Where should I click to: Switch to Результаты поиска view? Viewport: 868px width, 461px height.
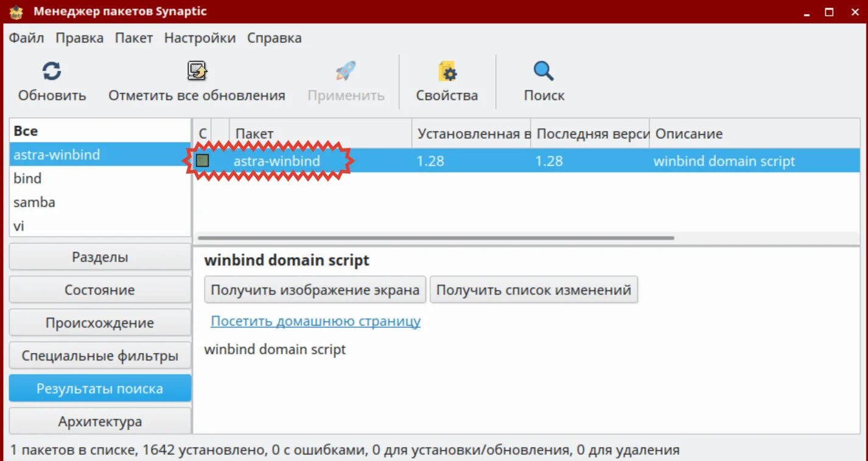coord(100,389)
